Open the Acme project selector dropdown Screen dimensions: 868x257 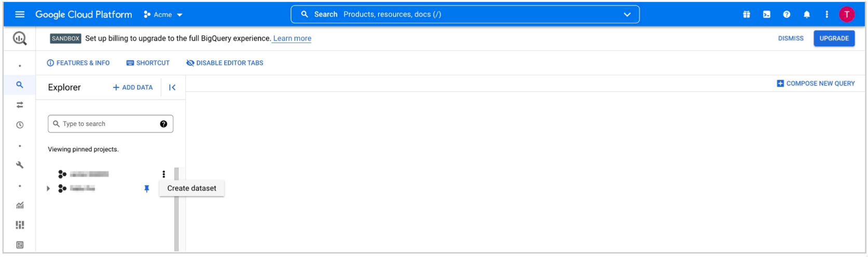click(x=163, y=15)
